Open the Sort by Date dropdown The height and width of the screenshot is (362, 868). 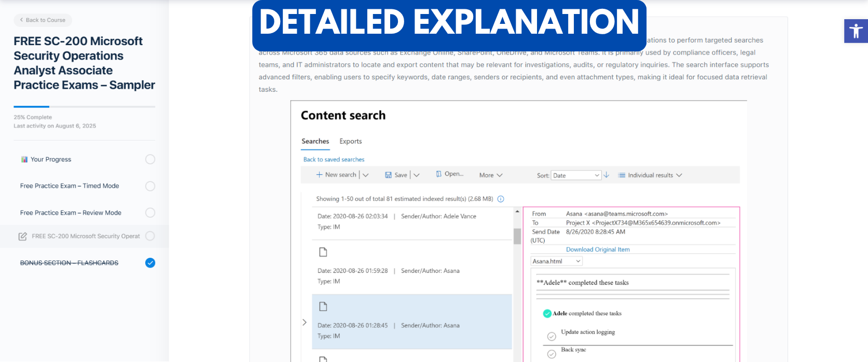click(x=575, y=176)
